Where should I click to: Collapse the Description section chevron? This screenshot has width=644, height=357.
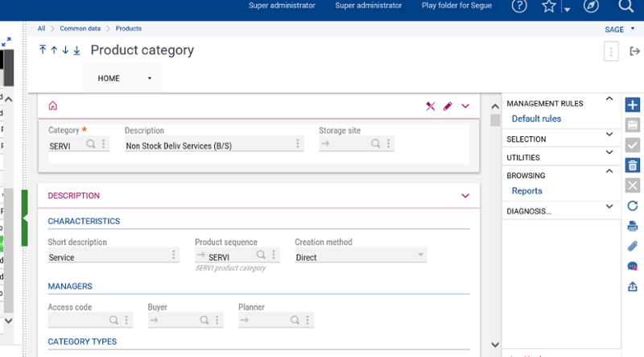(464, 196)
